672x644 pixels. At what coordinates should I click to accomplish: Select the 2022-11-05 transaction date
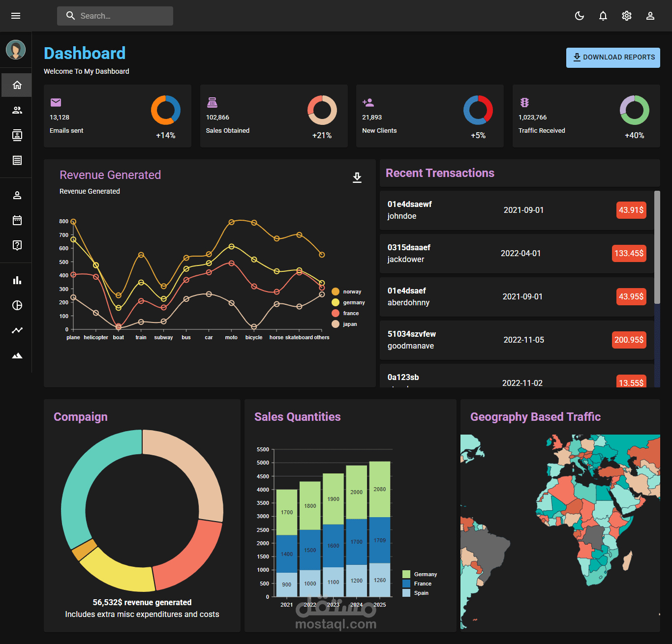[524, 340]
